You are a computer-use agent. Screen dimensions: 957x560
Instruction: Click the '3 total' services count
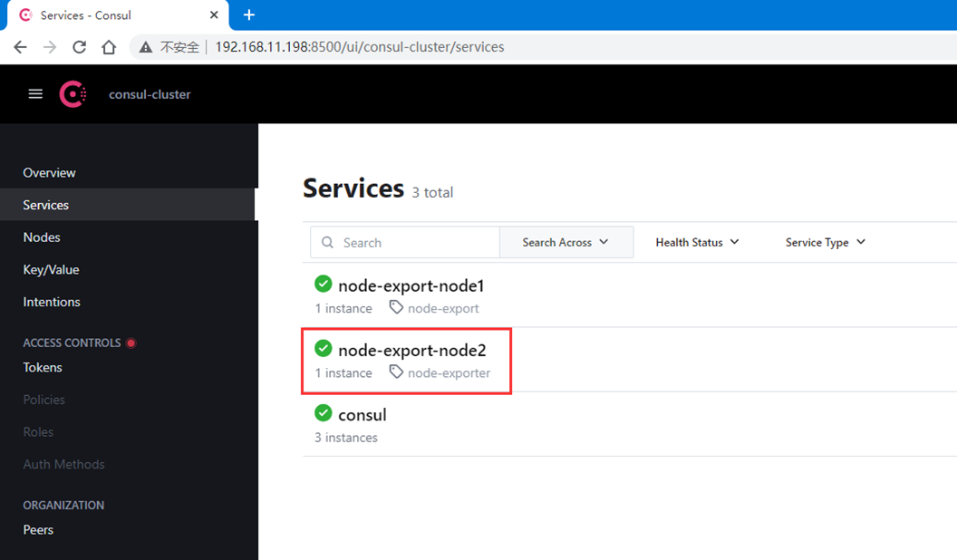click(x=432, y=193)
